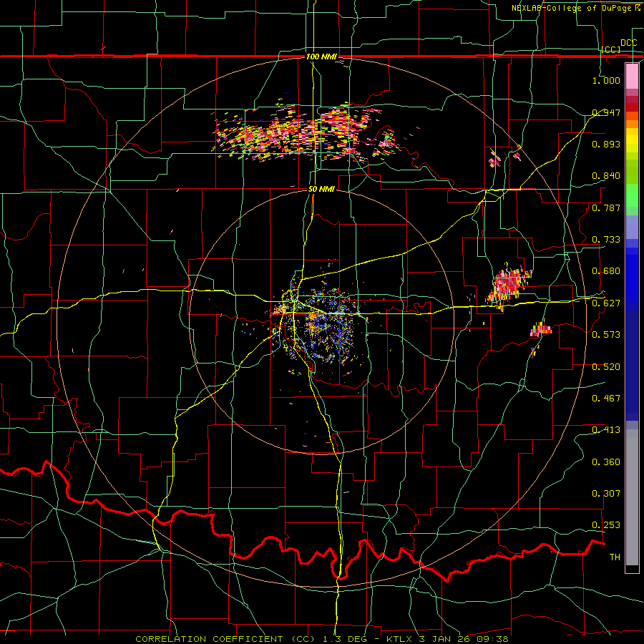Click the 0.787 scale value
The height and width of the screenshot is (644, 644).
[x=606, y=208]
